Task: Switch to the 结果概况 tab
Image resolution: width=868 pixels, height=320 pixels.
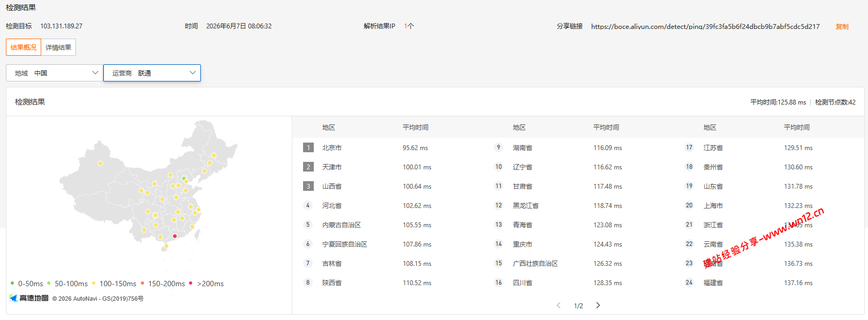Action: coord(24,47)
